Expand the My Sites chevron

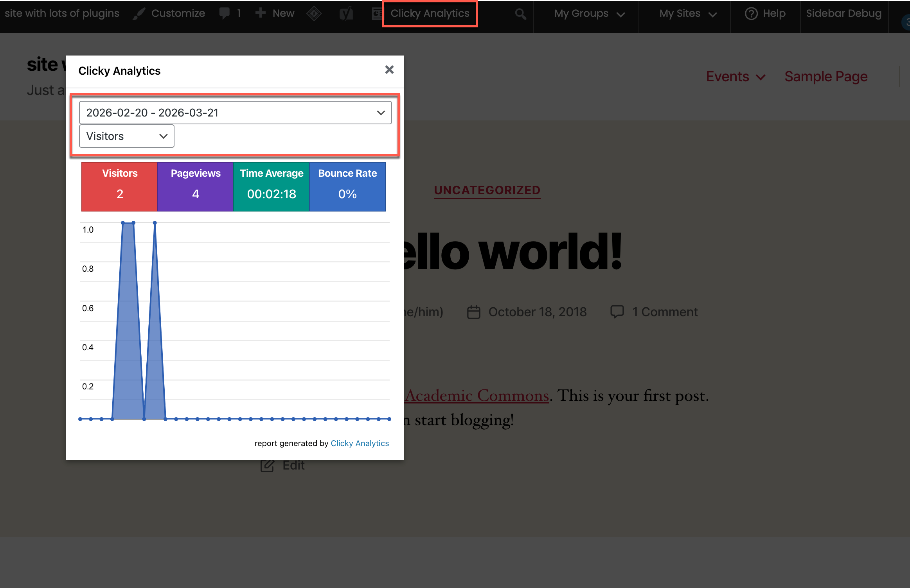tap(713, 15)
